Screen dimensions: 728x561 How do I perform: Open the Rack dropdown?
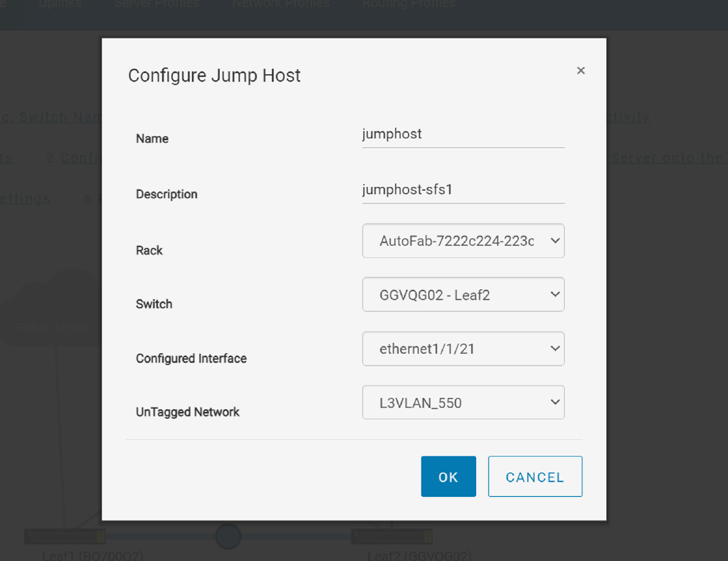coord(463,241)
